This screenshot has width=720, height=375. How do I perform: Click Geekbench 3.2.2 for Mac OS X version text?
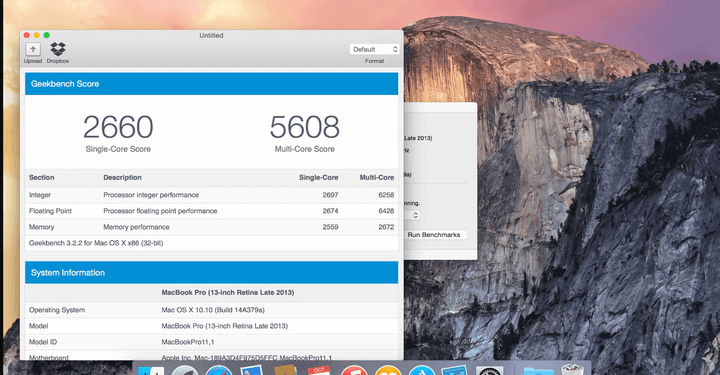(96, 243)
